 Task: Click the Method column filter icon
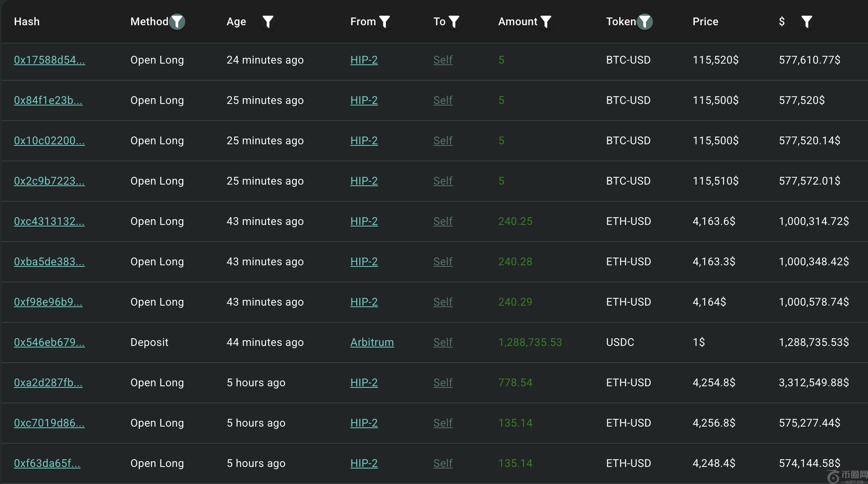177,22
